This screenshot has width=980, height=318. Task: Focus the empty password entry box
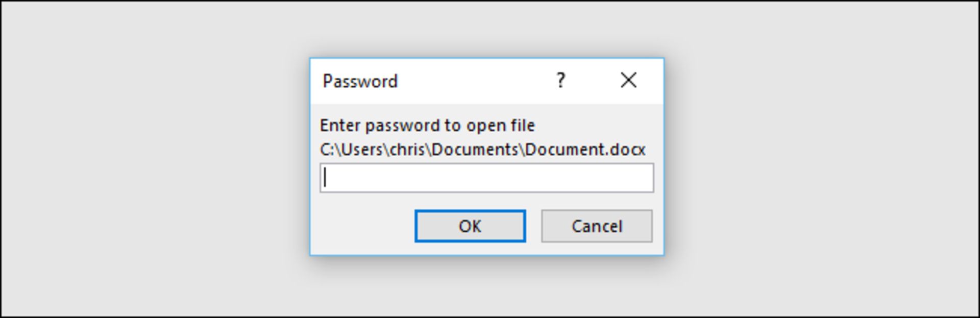tap(486, 178)
